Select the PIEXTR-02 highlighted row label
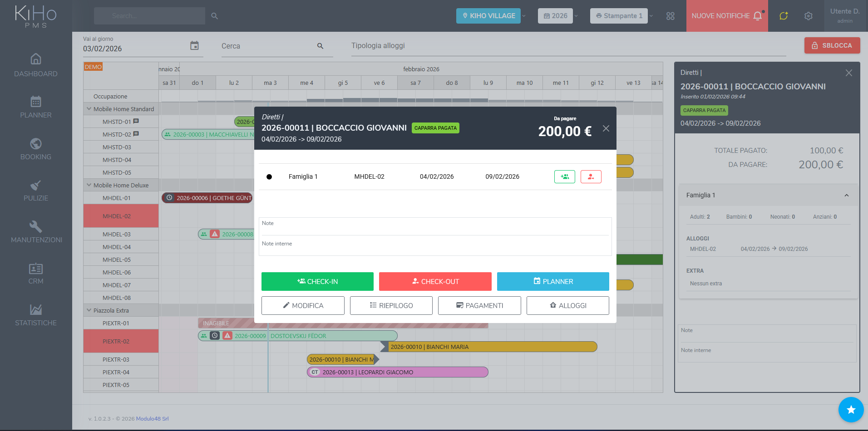The image size is (868, 431). 121,341
